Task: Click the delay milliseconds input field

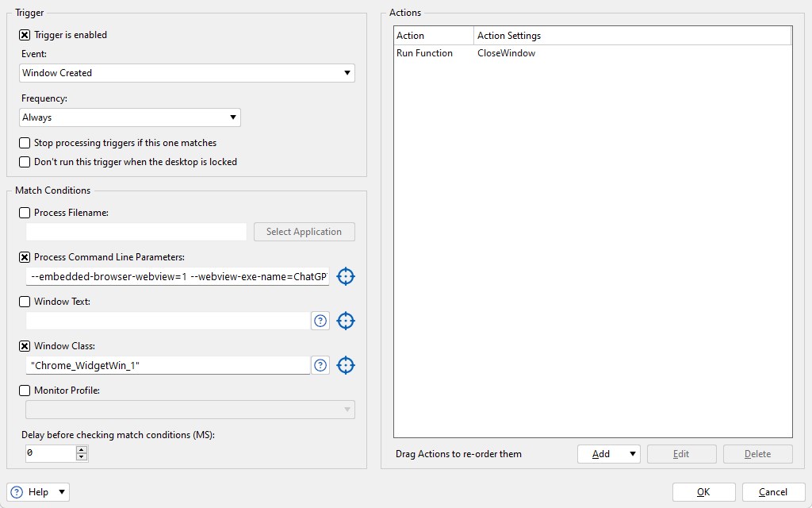Action: pos(51,453)
